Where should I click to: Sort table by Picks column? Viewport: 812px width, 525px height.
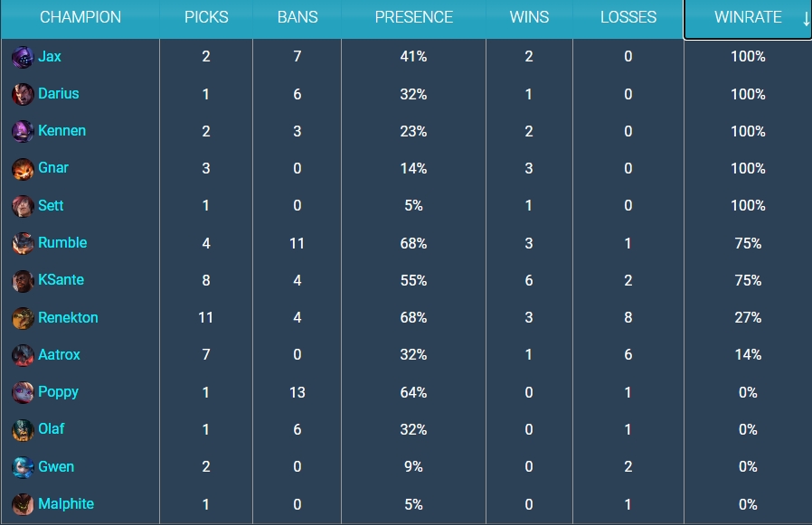tap(206, 18)
